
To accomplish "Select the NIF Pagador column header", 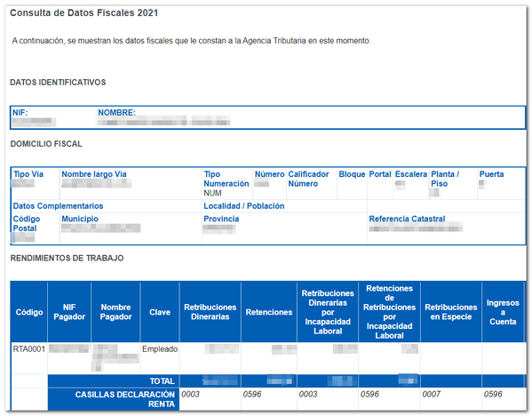I will point(69,312).
